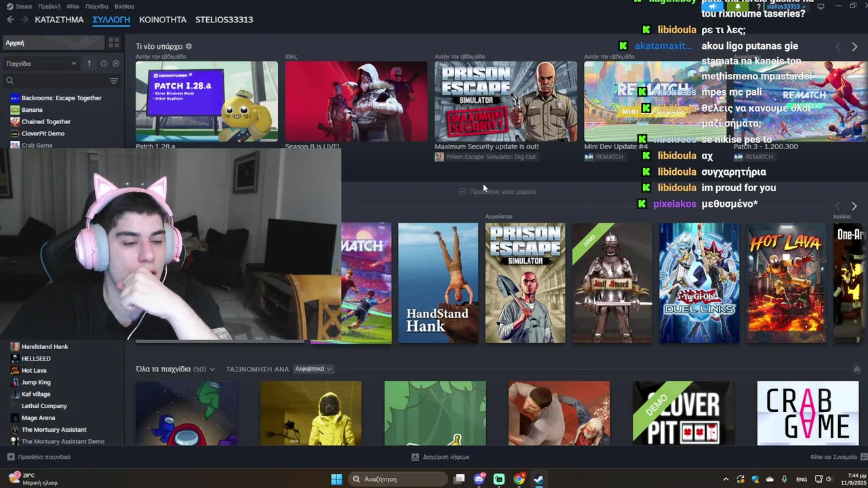The height and width of the screenshot is (488, 868).
Task: Open the What's New settings gear
Action: [x=189, y=47]
